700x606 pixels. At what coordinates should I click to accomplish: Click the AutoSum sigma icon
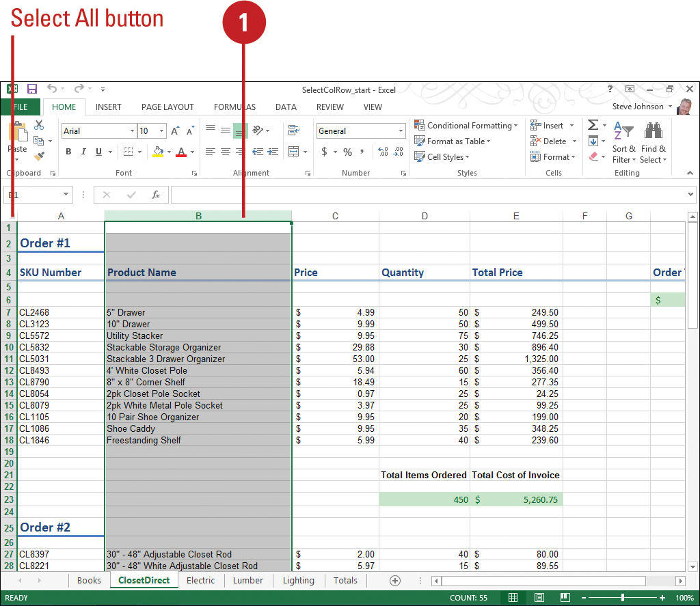[x=593, y=126]
